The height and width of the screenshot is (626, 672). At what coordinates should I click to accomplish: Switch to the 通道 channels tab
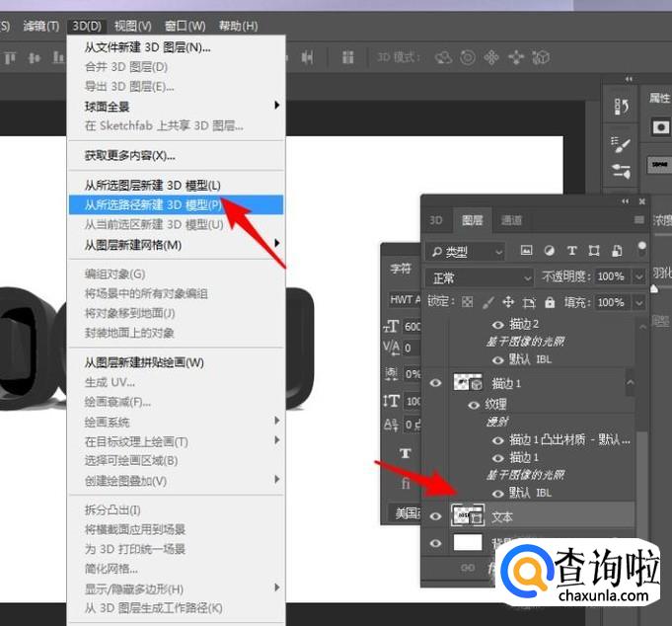coord(511,220)
